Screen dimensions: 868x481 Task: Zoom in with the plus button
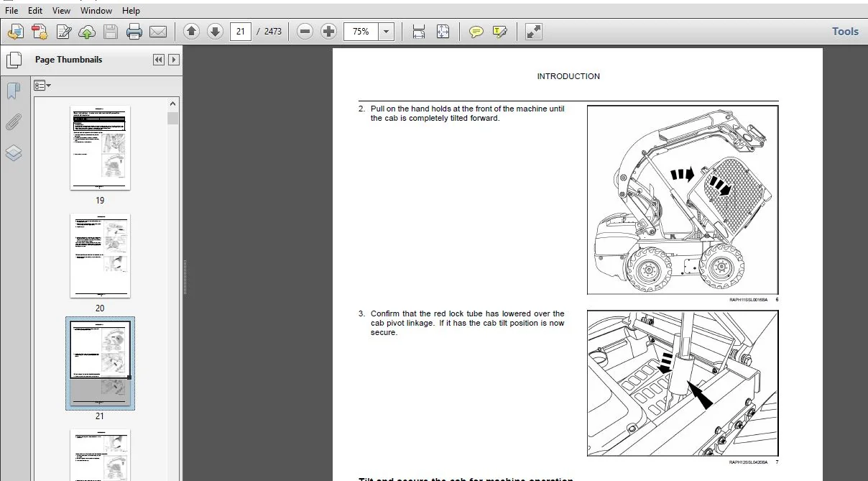pyautogui.click(x=328, y=32)
